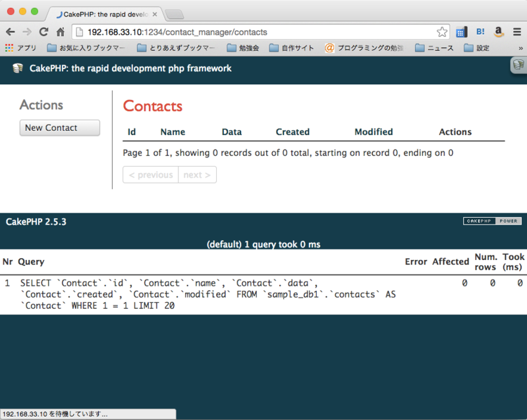The height and width of the screenshot is (420, 527).
Task: Click the status bar '192.168.33.10 を待機しています' text
Action: point(55,414)
